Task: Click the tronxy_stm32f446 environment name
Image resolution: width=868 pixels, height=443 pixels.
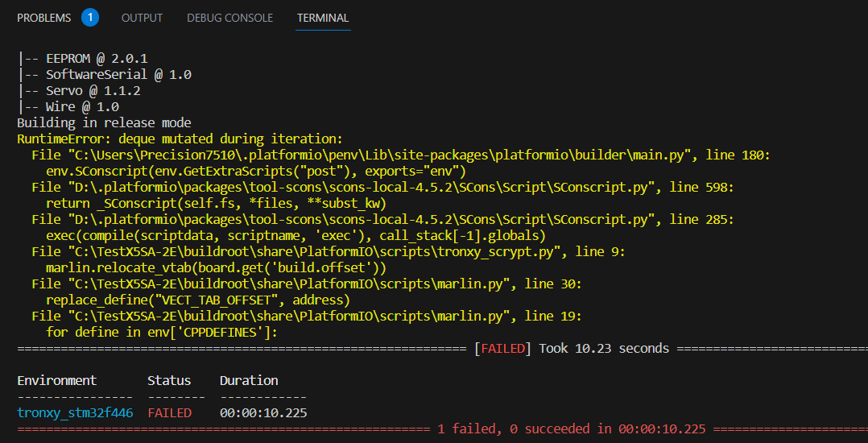Action: (75, 413)
